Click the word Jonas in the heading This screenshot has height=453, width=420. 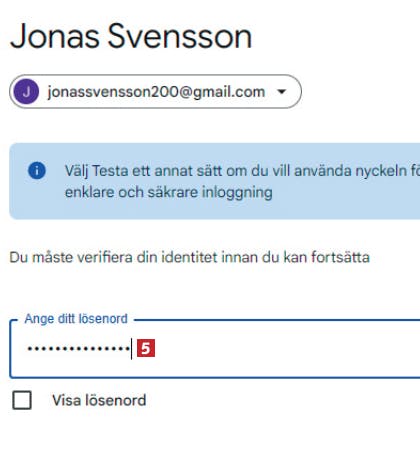tap(55, 36)
